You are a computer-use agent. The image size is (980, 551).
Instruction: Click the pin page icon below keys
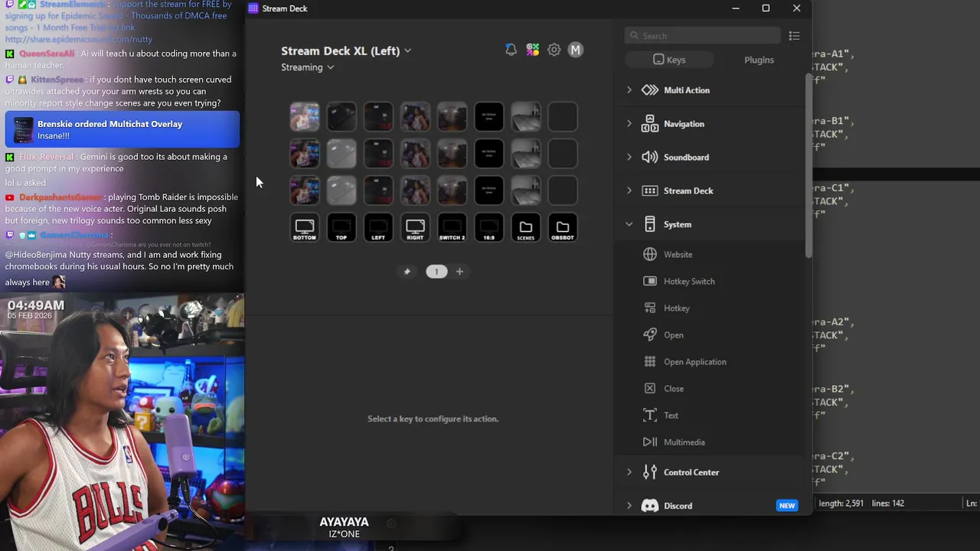point(407,272)
